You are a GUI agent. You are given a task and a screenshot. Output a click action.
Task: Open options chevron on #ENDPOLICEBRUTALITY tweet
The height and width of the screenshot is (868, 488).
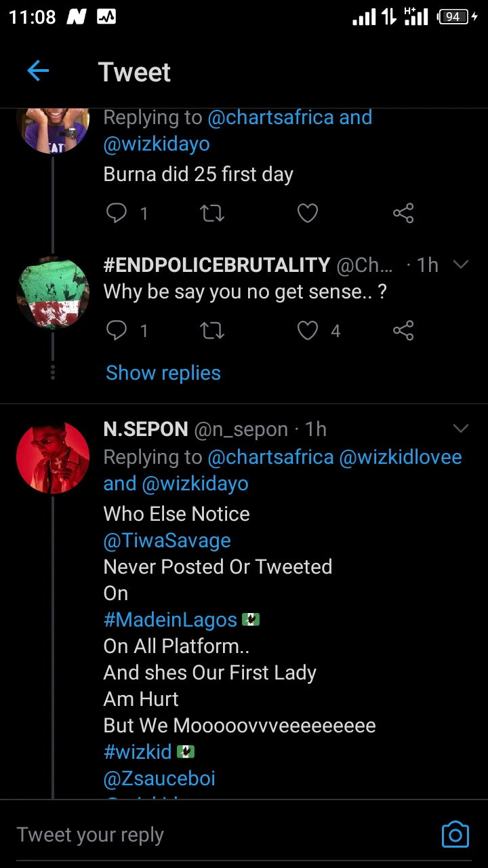pyautogui.click(x=461, y=264)
